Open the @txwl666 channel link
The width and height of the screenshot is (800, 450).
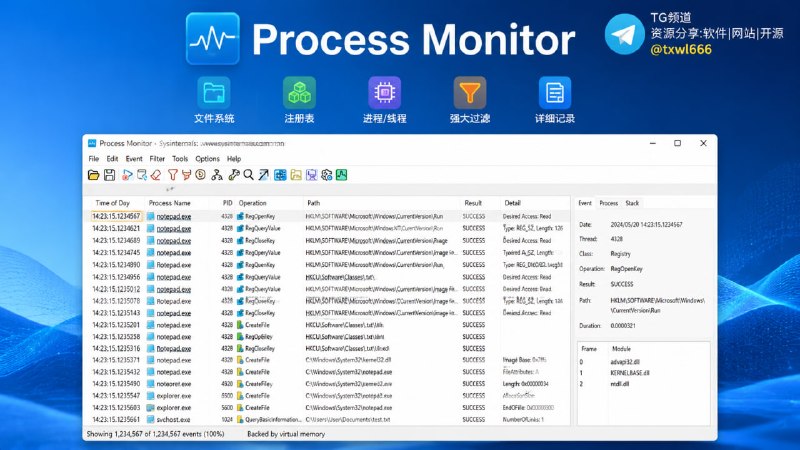click(x=681, y=49)
